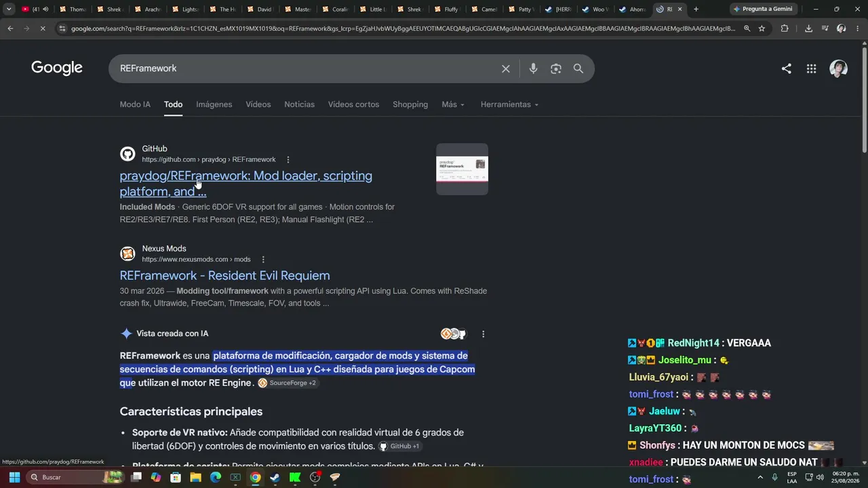Open Chrome downloads
868x488 pixels.
coord(808,28)
